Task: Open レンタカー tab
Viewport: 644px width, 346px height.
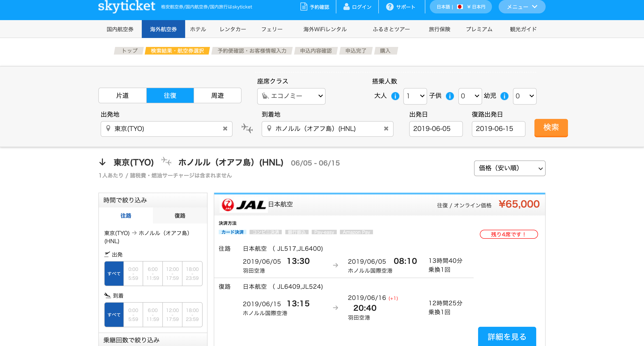Action: coord(233,29)
